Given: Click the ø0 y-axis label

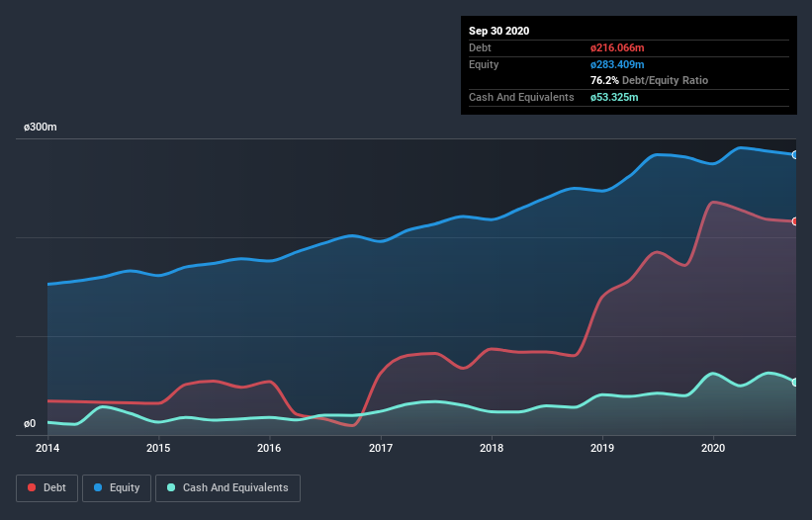Looking at the screenshot, I should [30, 424].
